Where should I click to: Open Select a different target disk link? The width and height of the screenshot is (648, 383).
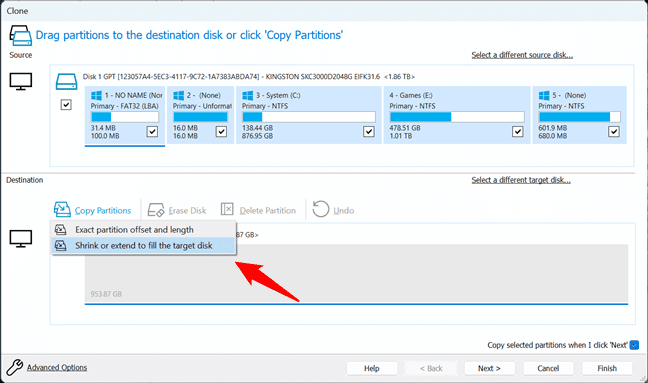(521, 180)
